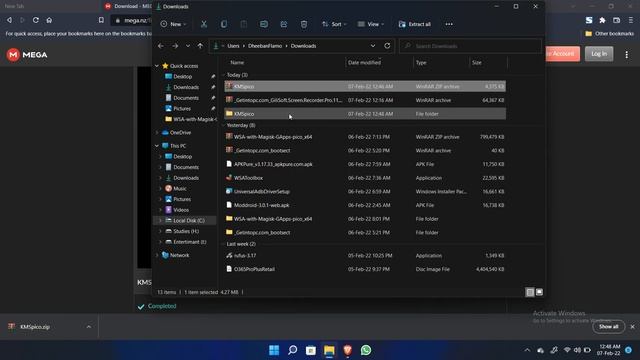Click Downloads breadcrumb in address bar
Screen dimensions: 640x360
303,46
